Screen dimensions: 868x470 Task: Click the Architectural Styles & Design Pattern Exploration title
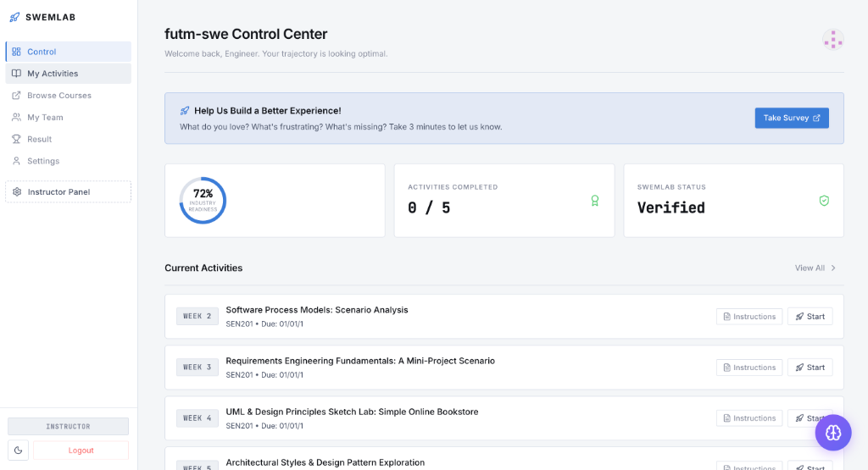325,462
